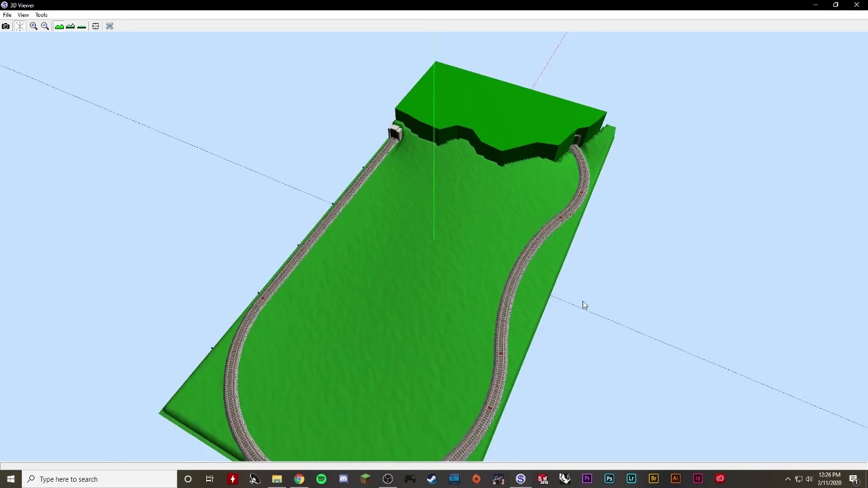Open the purple S SCARM taskbar icon
This screenshot has width=868, height=488.
click(521, 479)
